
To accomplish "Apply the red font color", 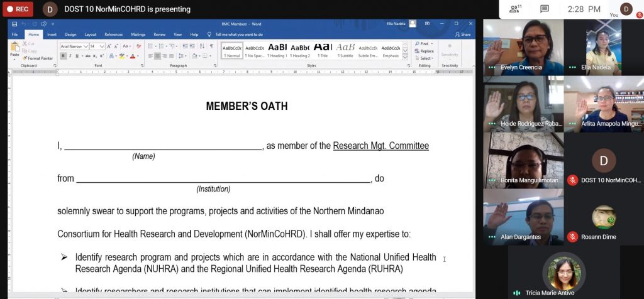I will tap(133, 56).
